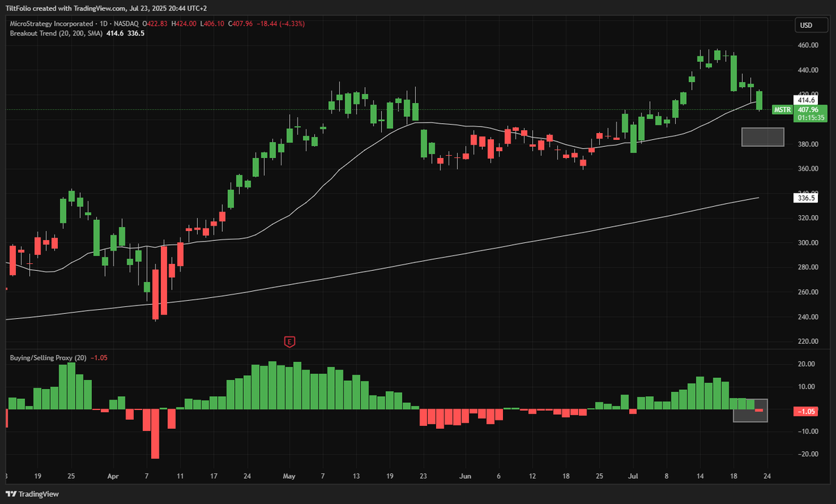Click the 440.00 price axis label
Image resolution: width=836 pixels, height=504 pixels.
(x=808, y=70)
